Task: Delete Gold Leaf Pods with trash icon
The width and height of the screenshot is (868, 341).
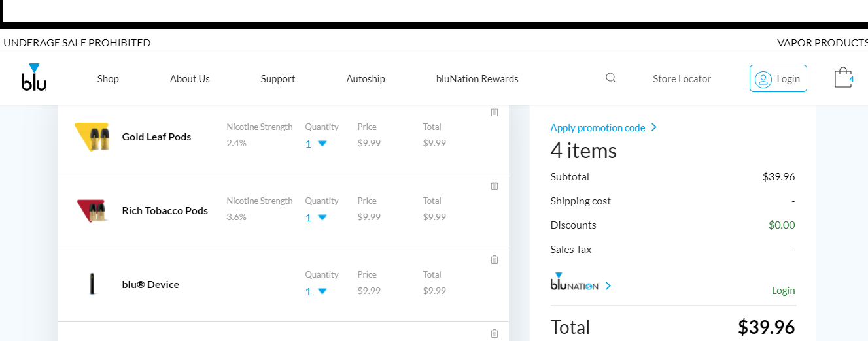Action: pos(495,112)
